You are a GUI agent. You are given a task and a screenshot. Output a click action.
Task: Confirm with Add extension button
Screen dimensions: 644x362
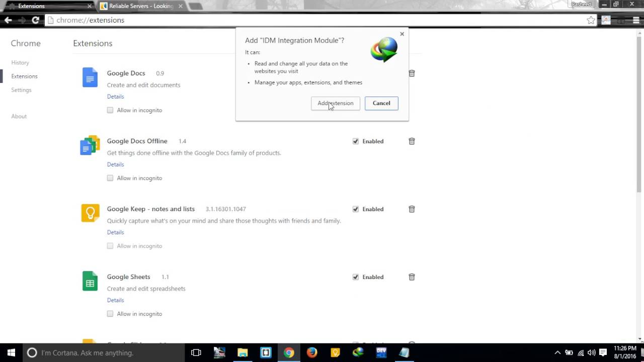[x=336, y=103]
